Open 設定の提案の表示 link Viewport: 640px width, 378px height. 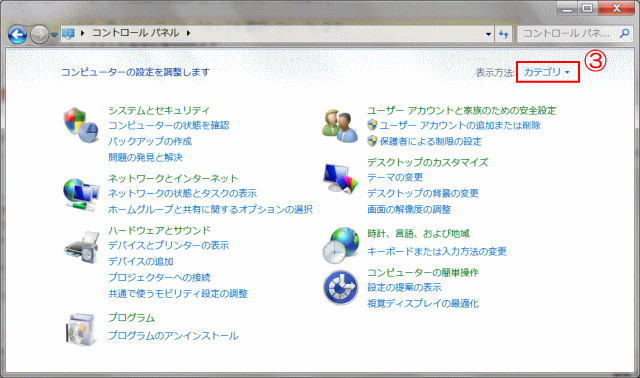click(x=404, y=287)
